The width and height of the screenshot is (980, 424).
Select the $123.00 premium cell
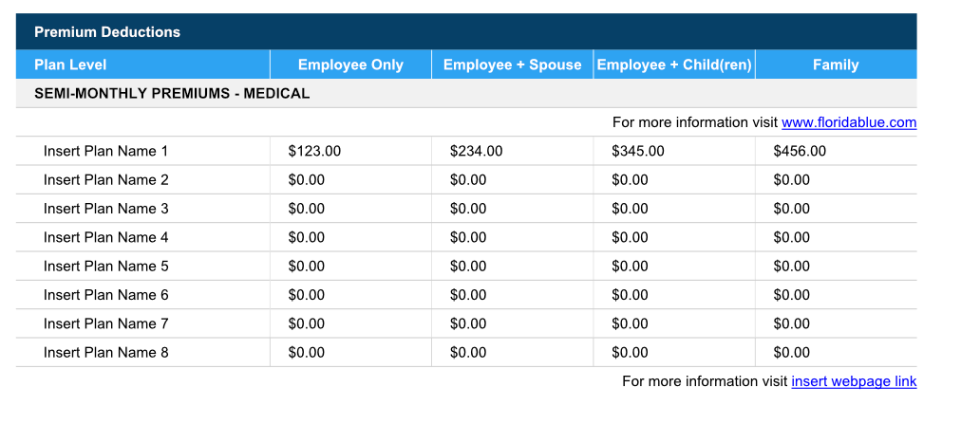314,151
